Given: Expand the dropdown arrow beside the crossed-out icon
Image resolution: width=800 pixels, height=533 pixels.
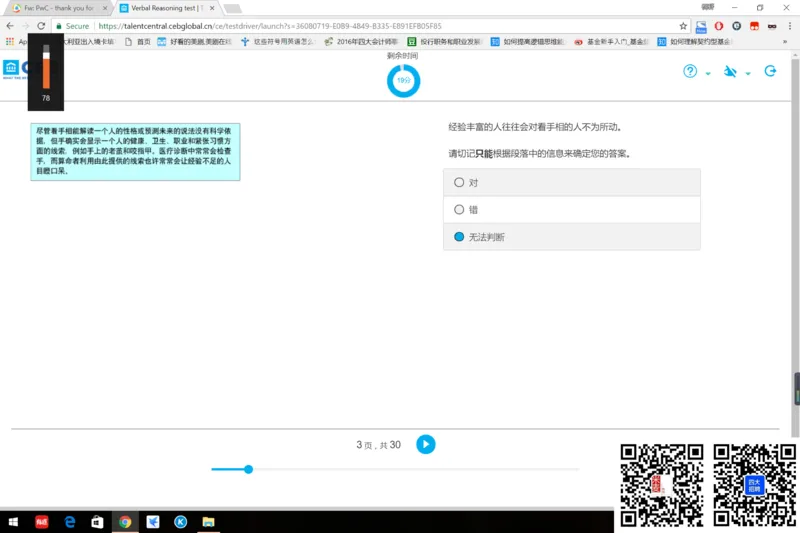Looking at the screenshot, I should (748, 74).
